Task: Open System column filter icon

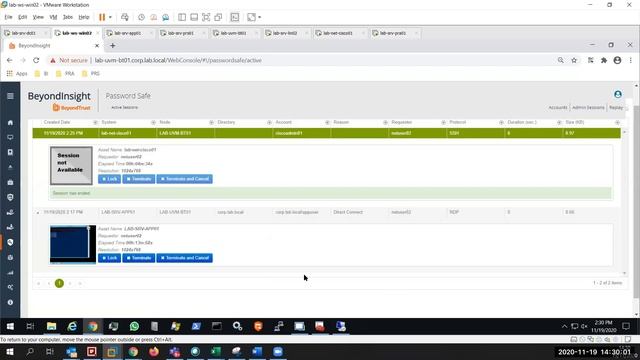Action: 153,122
